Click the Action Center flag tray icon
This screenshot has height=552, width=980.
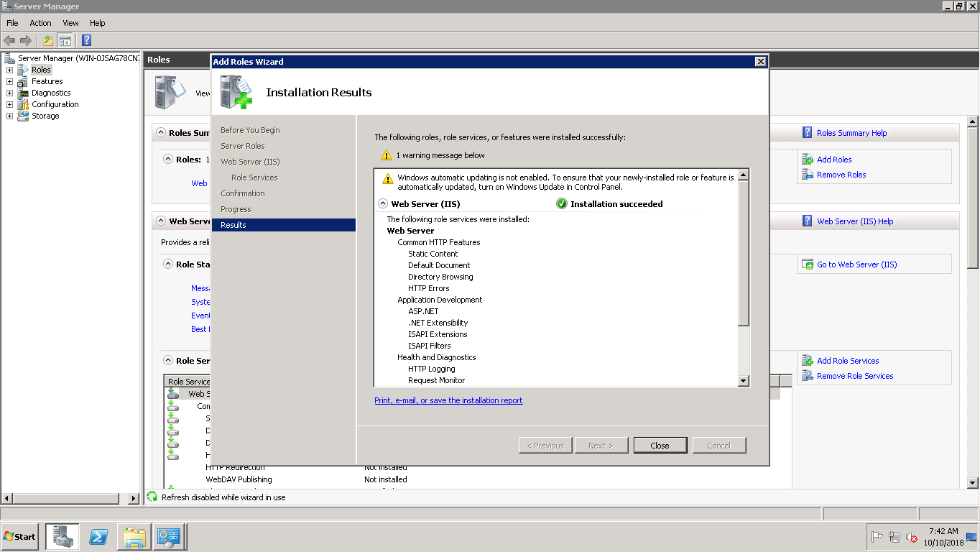877,537
